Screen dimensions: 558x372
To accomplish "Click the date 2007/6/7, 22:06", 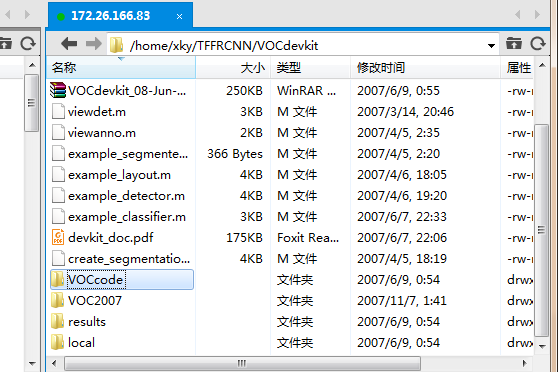I will pyautogui.click(x=402, y=238).
